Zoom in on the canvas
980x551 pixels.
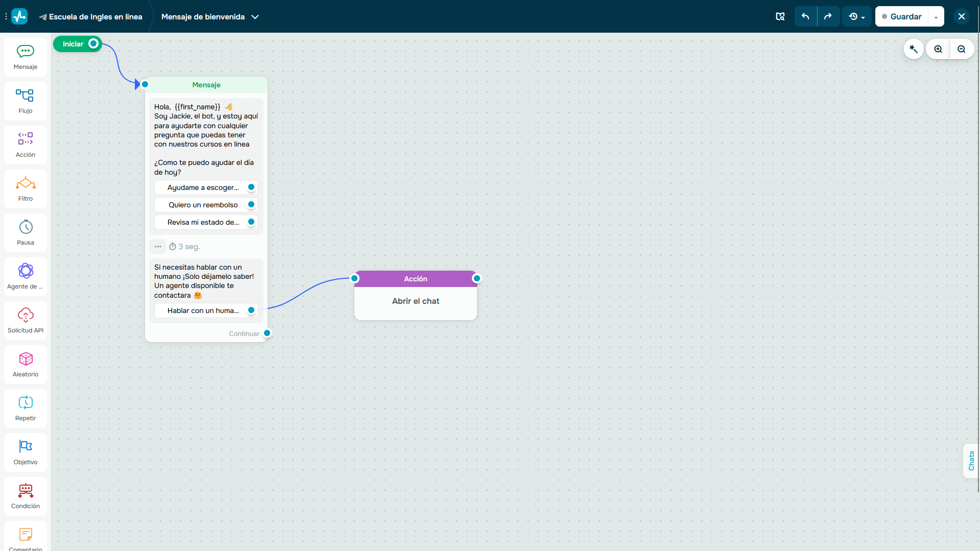point(938,49)
